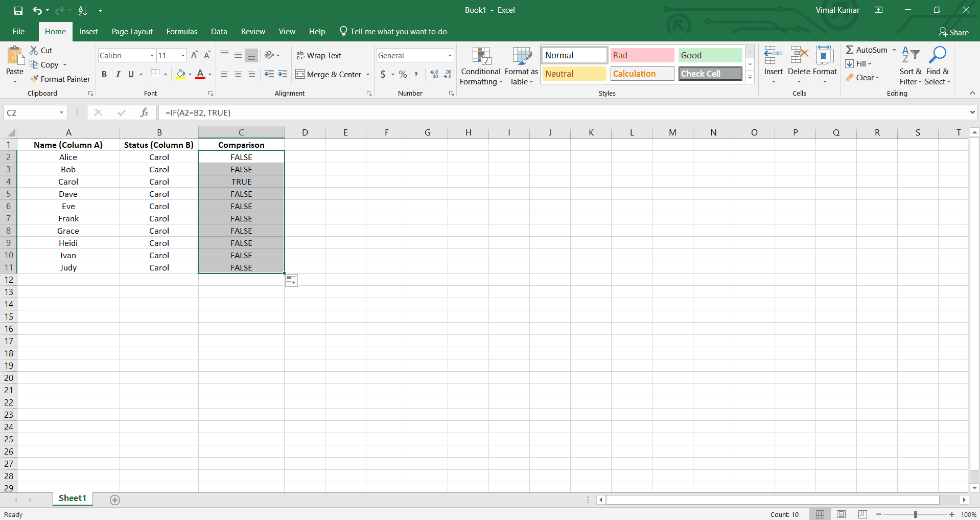Toggle bold formatting
Screen dimensions: 980x520
coord(104,74)
